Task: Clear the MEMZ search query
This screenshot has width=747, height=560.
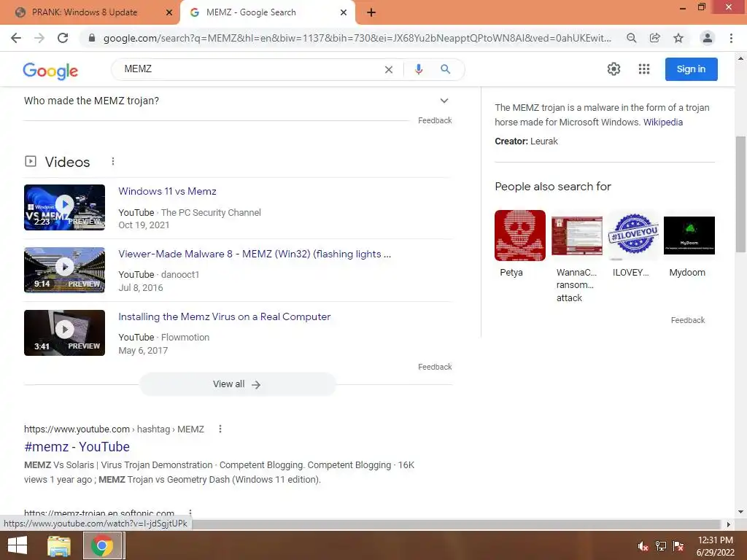Action: point(389,69)
